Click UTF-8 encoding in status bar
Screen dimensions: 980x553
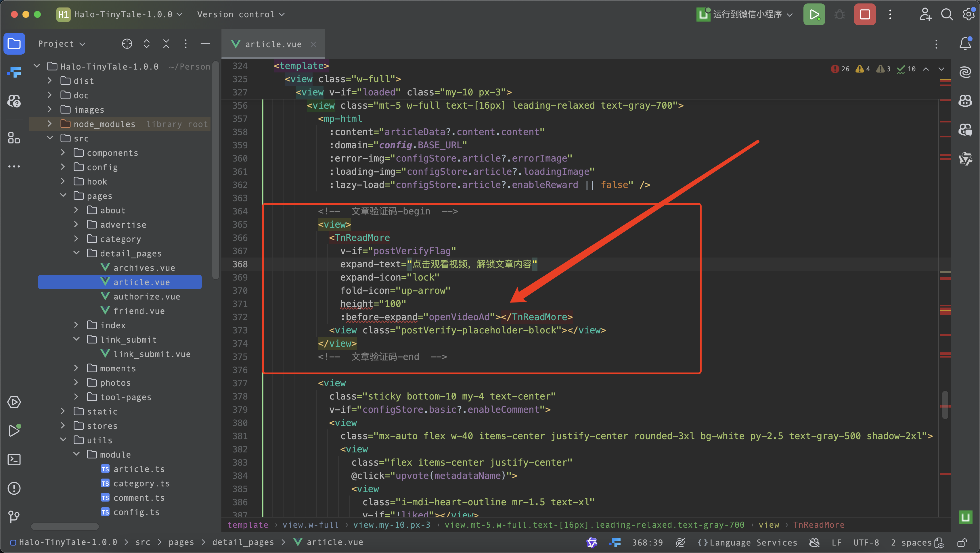coord(866,542)
